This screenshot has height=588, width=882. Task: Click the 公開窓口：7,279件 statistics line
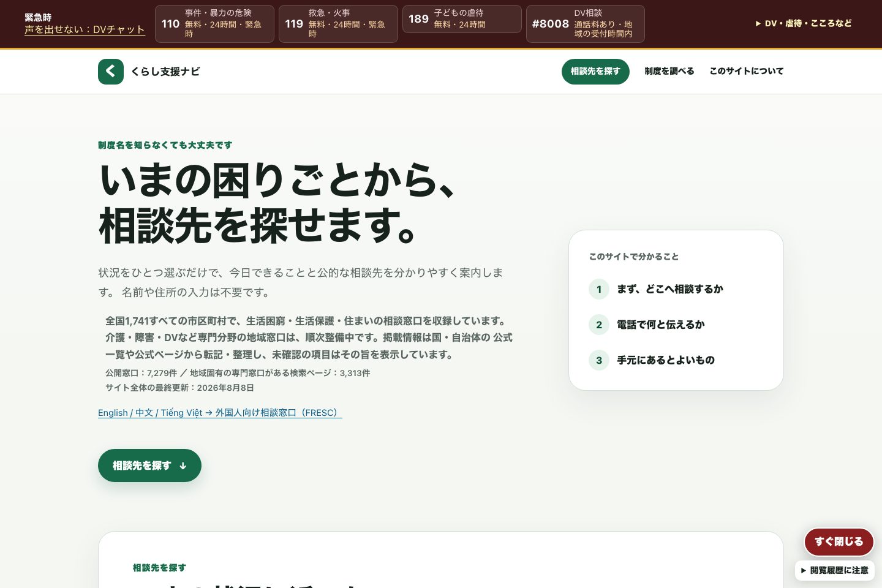pos(238,373)
